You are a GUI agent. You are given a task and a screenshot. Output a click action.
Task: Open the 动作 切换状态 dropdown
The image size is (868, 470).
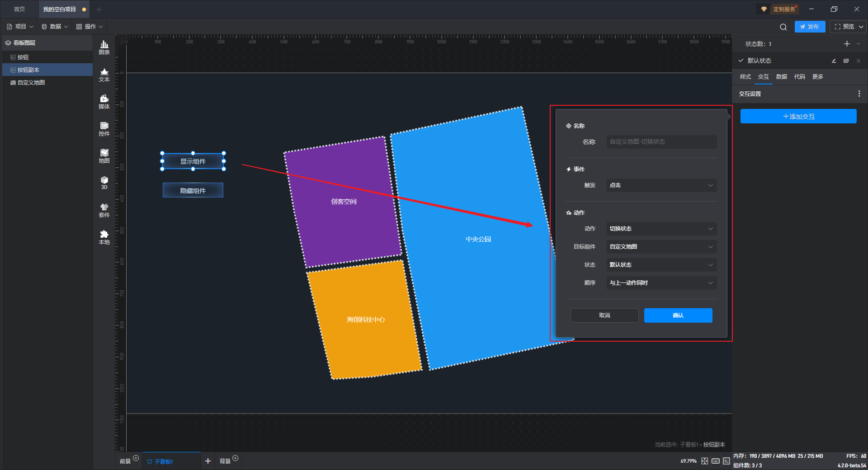point(661,229)
